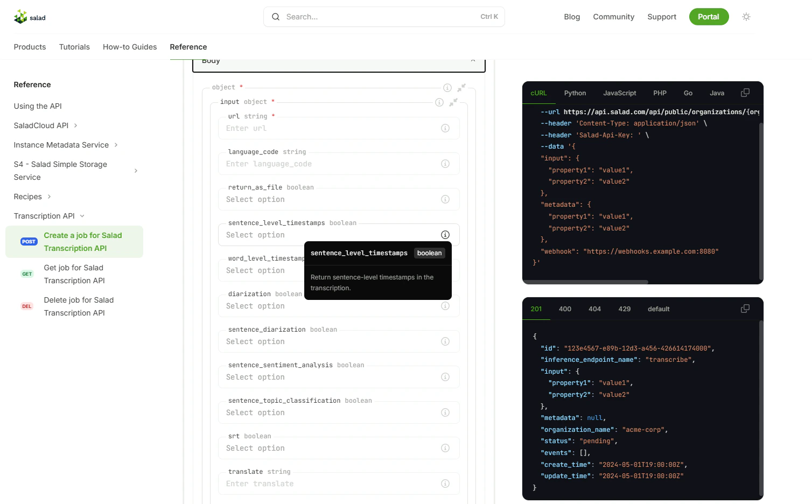Expand SaladCloud API section
Screen dimensions: 812x504
[x=75, y=125]
